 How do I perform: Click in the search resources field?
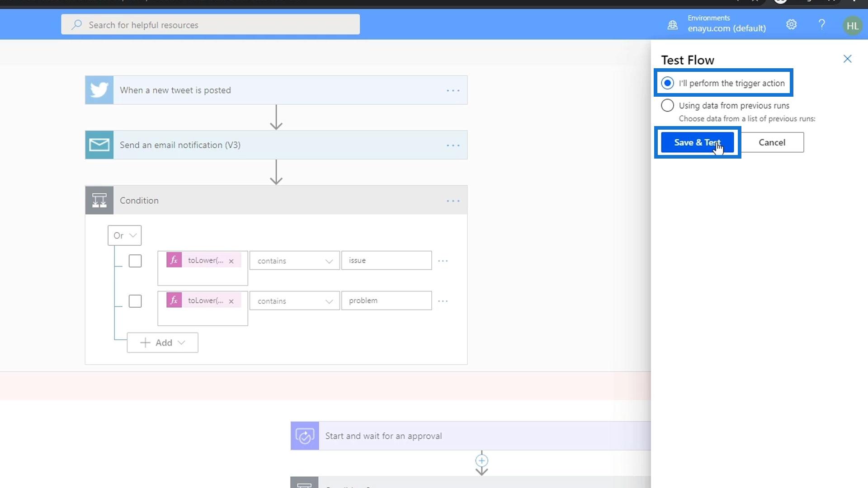(211, 25)
